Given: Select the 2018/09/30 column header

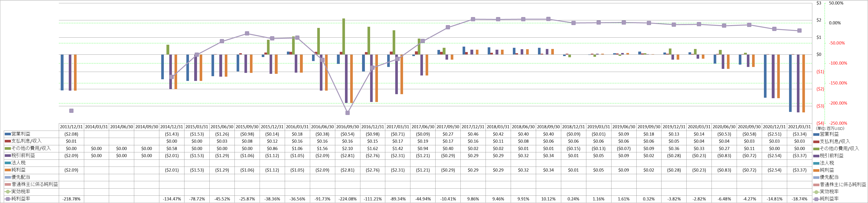Looking at the screenshot, I should [x=548, y=127].
